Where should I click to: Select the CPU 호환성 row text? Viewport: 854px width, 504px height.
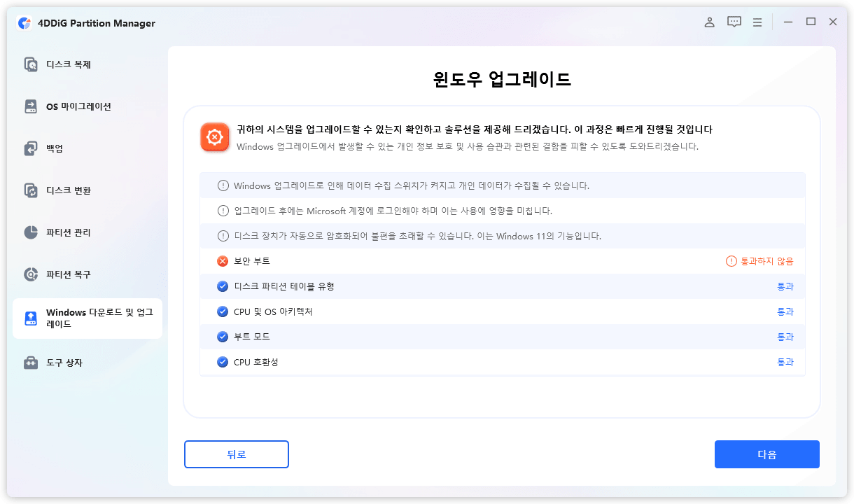point(256,362)
